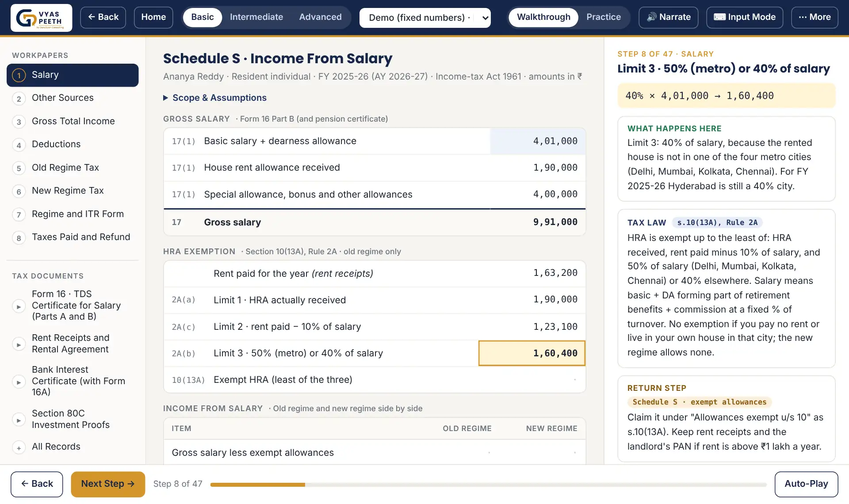Click the Gross salary total row

(375, 222)
